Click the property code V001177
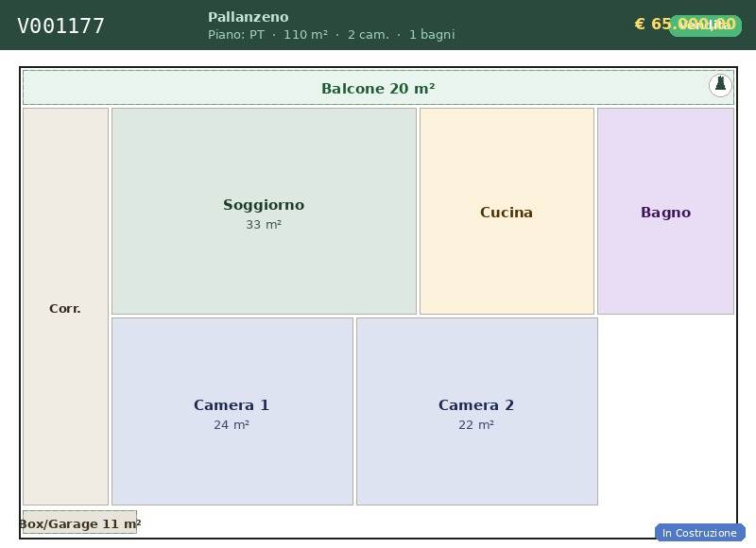 [60, 26]
